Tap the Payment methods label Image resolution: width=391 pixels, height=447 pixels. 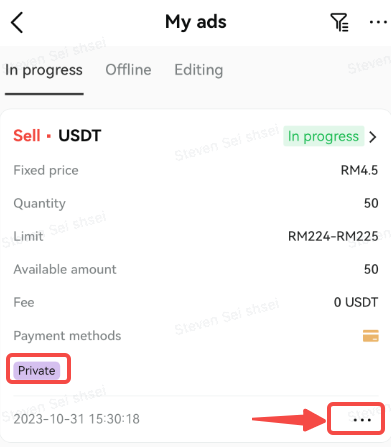click(x=67, y=336)
